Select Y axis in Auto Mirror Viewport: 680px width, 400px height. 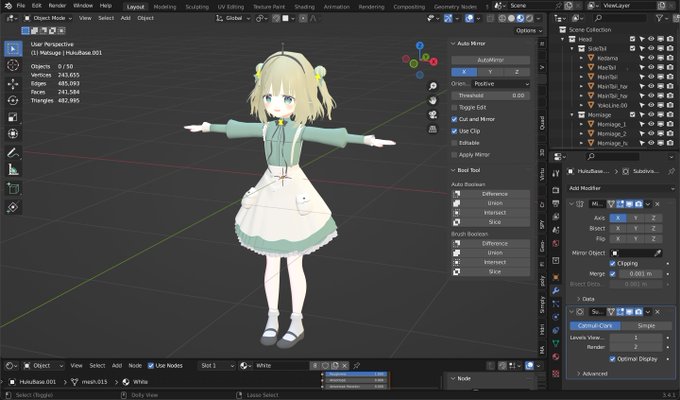(490, 72)
